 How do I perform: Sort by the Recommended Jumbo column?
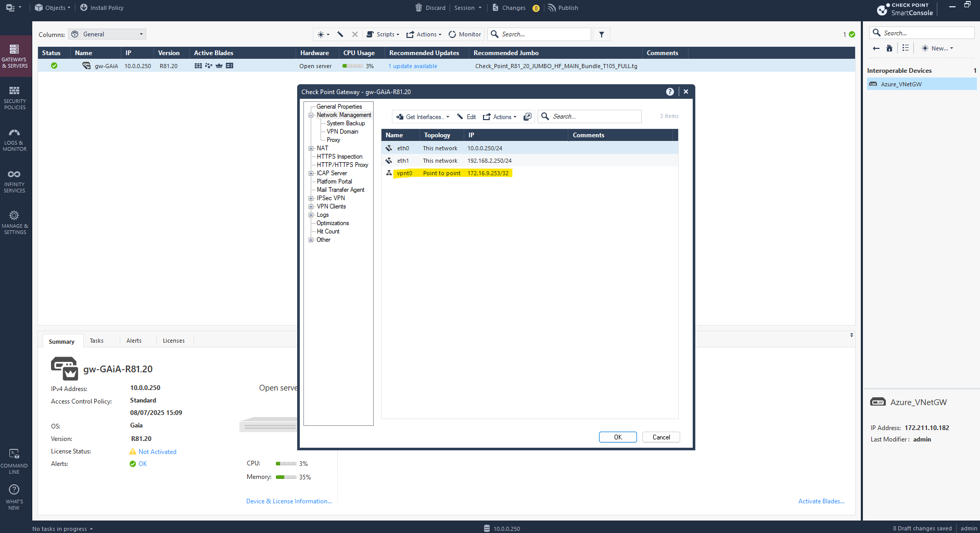[506, 53]
